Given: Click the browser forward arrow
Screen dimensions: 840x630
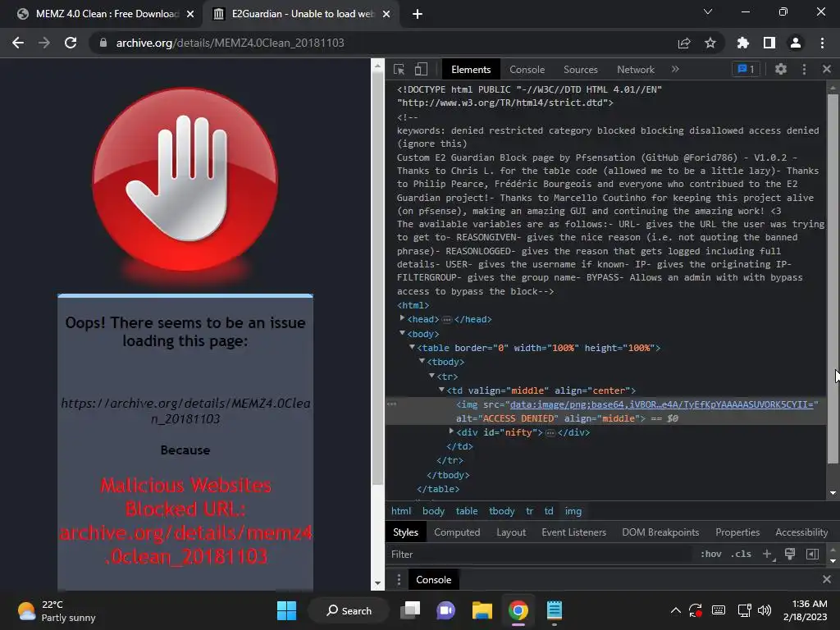Looking at the screenshot, I should tap(44, 43).
